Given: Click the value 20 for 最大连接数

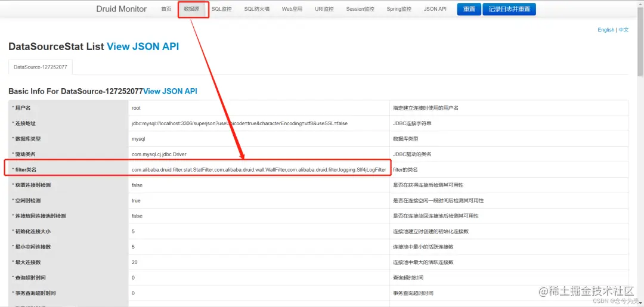Looking at the screenshot, I should click(134, 262).
